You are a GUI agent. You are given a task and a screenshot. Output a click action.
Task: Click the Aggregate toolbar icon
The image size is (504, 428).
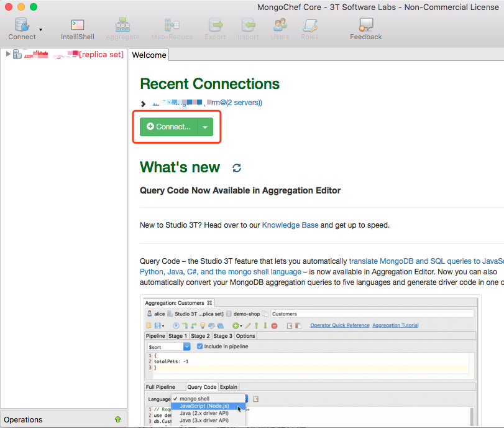click(122, 29)
